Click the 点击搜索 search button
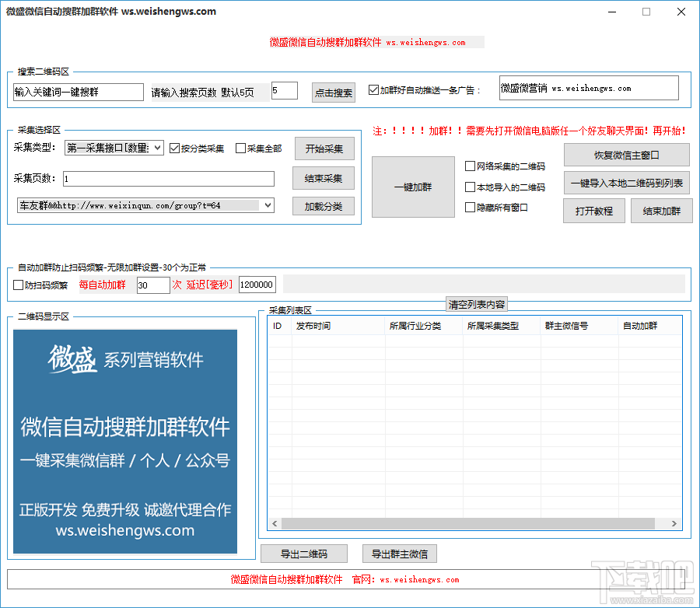The image size is (700, 608). point(333,93)
